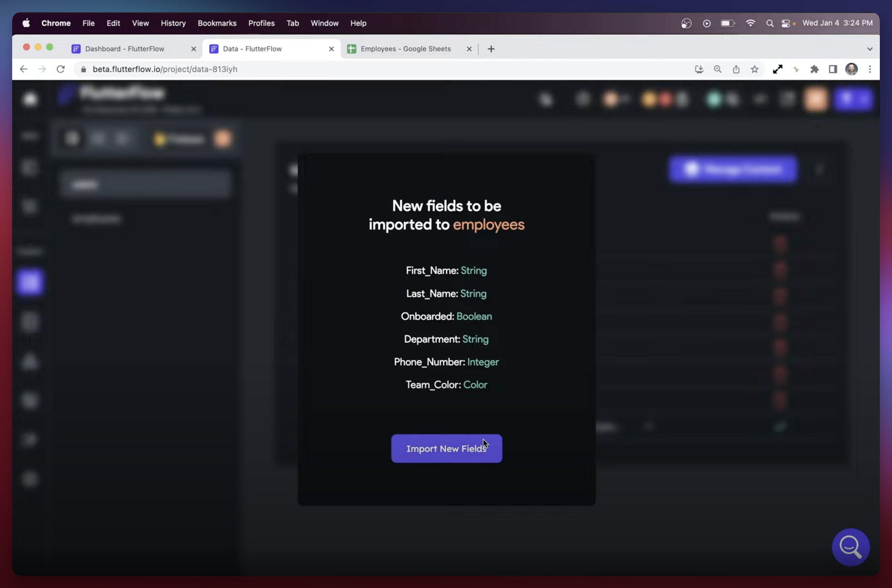Switch to the Employees - Google Sheets tab
Image resolution: width=892 pixels, height=588 pixels.
coord(405,49)
